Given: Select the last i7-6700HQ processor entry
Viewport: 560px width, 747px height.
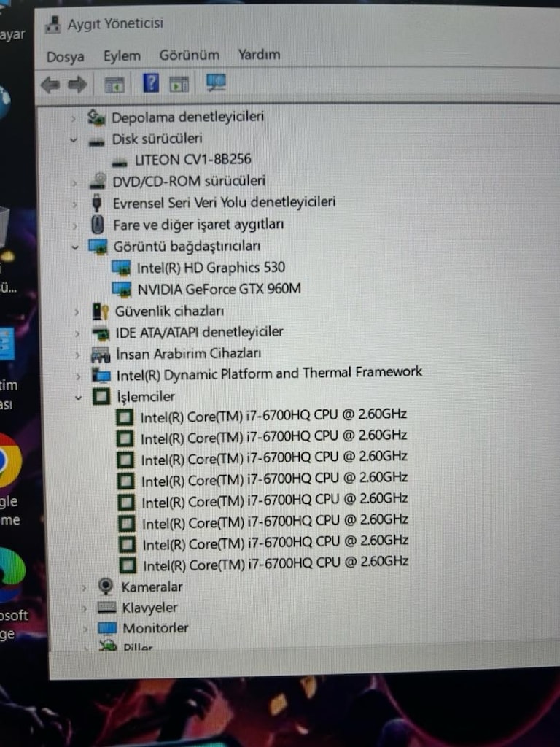Looking at the screenshot, I should [x=275, y=564].
